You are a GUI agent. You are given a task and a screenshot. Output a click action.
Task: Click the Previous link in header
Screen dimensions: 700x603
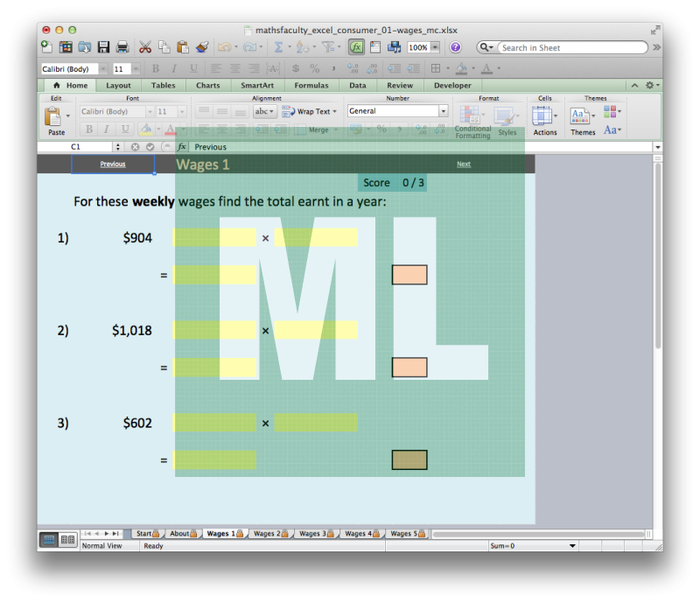pyautogui.click(x=113, y=164)
